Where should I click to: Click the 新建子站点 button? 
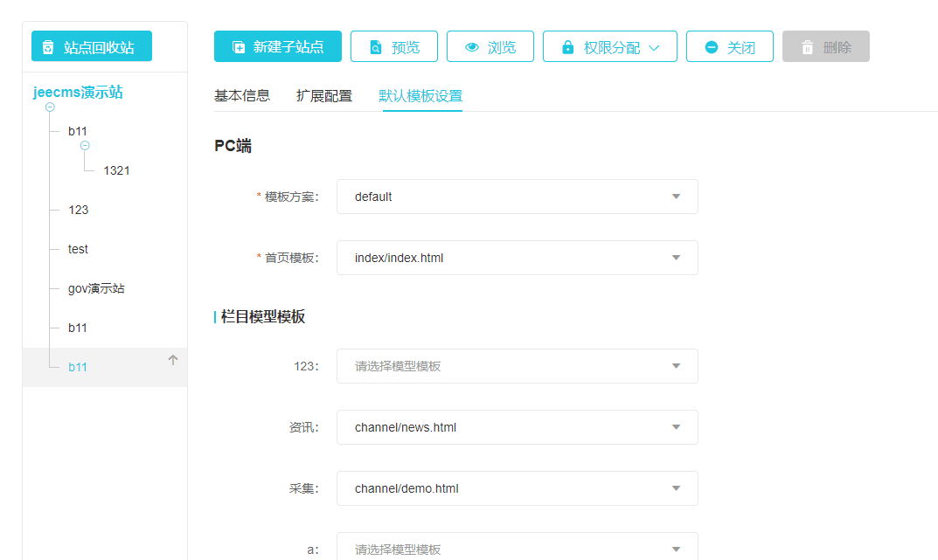(x=278, y=46)
